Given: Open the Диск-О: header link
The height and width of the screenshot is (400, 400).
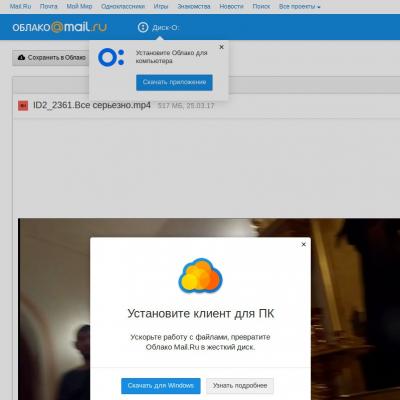Looking at the screenshot, I should click(165, 28).
